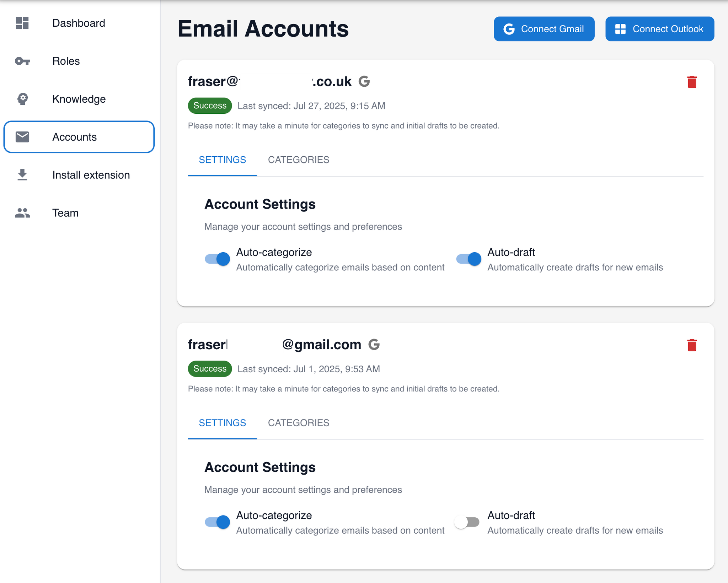Screen dimensions: 728x583
Task: Go to Install extension in sidebar
Action: pos(91,175)
